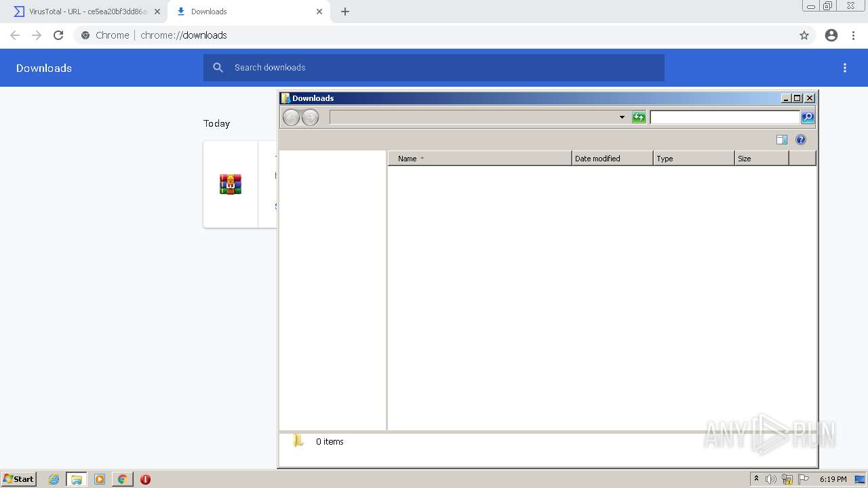Sort by the Type column header
The height and width of the screenshot is (488, 868).
coord(694,158)
